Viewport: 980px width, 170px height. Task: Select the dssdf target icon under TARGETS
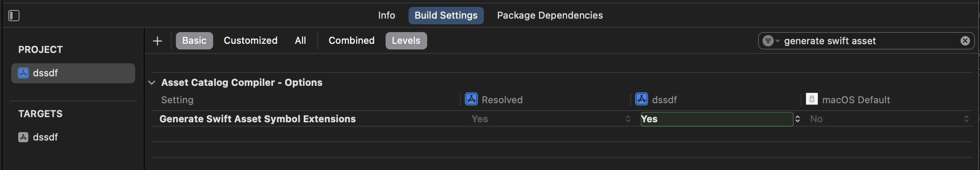[23, 137]
